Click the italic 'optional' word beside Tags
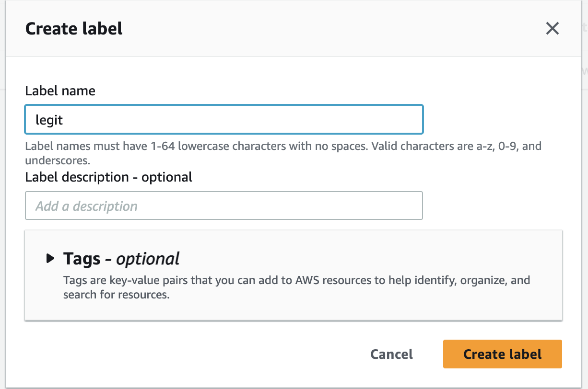The width and height of the screenshot is (588, 389). tap(148, 259)
